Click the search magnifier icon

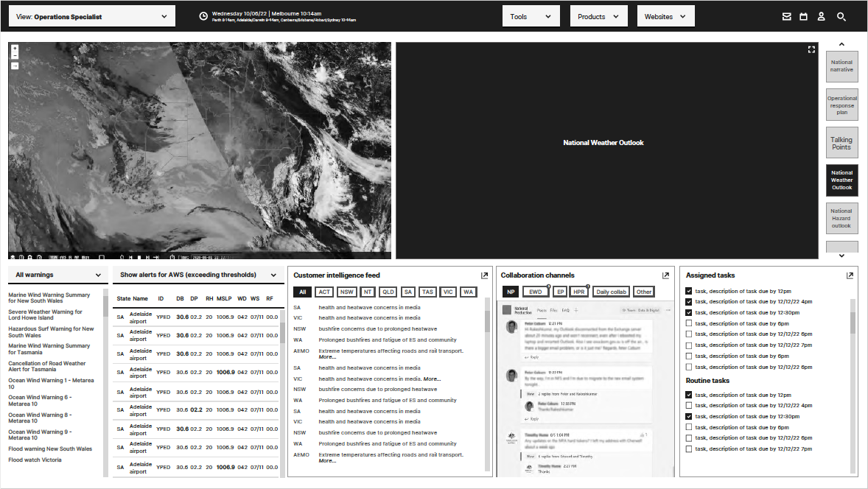pyautogui.click(x=841, y=17)
